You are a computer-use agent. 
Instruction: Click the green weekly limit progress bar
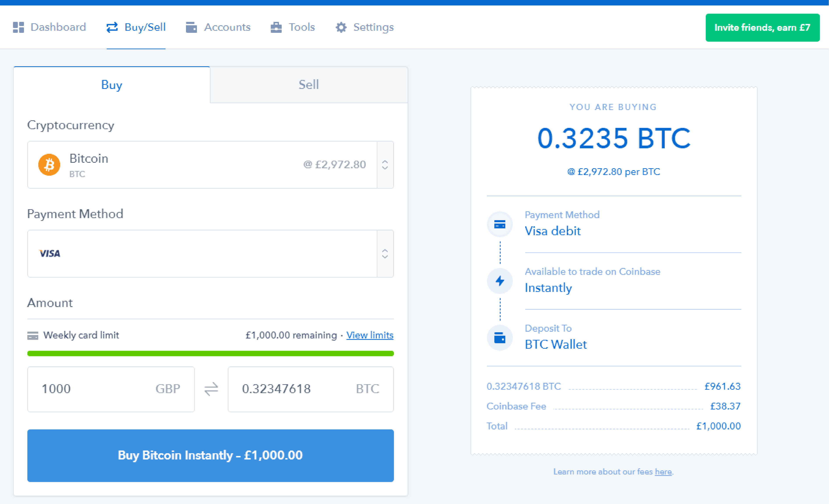click(x=210, y=353)
